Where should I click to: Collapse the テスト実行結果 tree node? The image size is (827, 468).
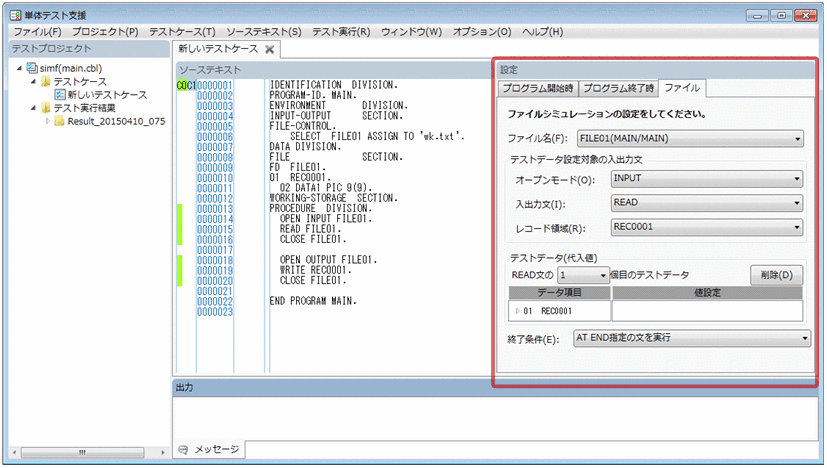click(x=33, y=108)
